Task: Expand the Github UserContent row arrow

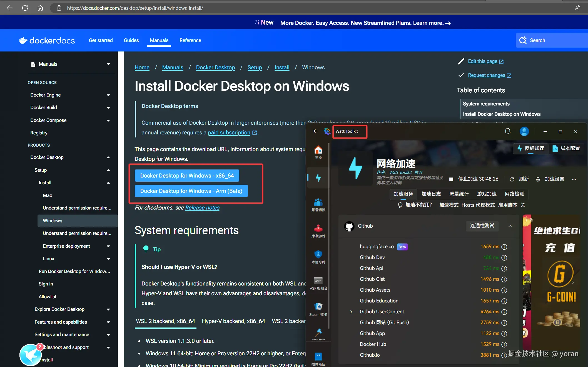Action: point(351,312)
